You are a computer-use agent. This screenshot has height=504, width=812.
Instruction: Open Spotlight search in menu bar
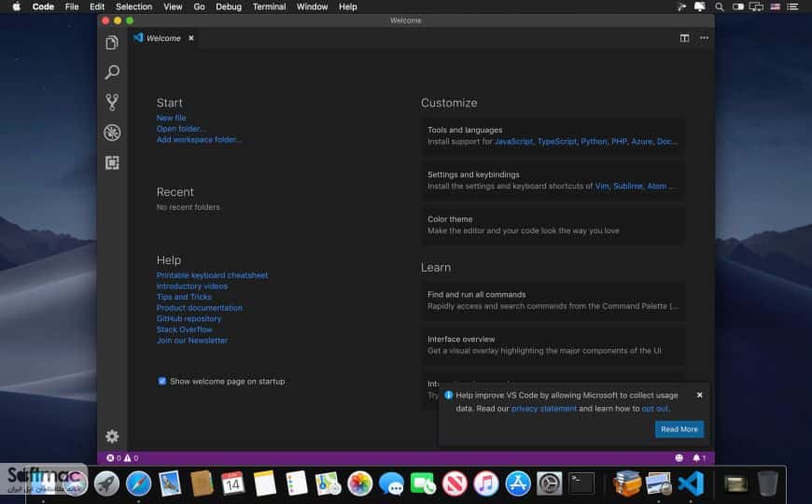(x=720, y=7)
